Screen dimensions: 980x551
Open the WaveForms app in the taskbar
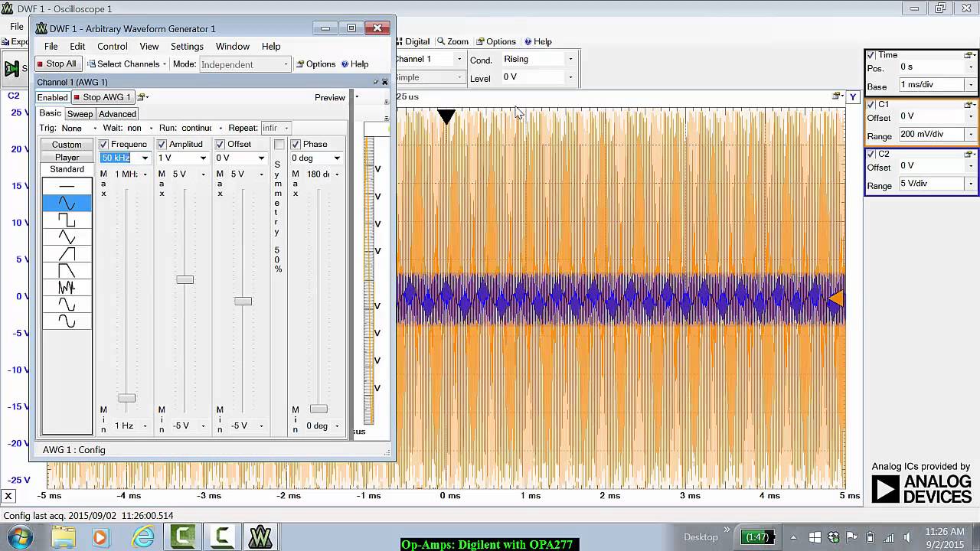tap(260, 536)
